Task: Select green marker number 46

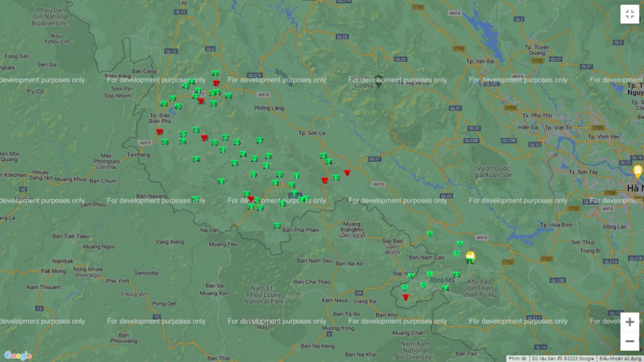Action: [215, 74]
